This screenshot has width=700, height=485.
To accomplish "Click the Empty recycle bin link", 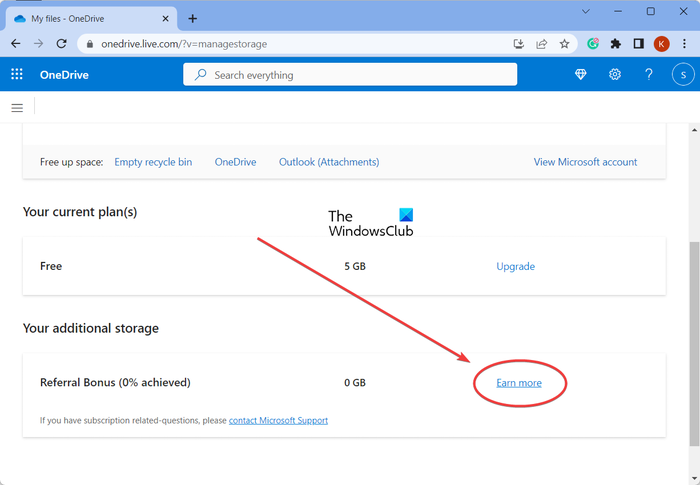I will (153, 162).
